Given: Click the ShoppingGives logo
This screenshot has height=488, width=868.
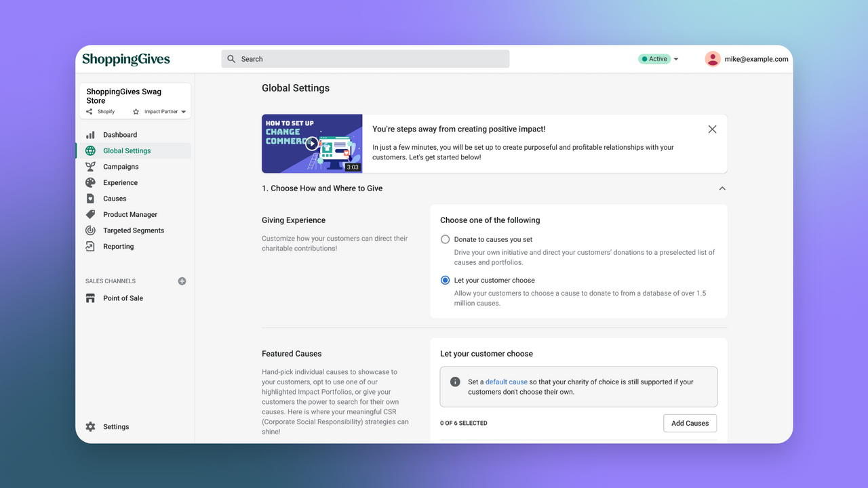Looking at the screenshot, I should tap(126, 59).
